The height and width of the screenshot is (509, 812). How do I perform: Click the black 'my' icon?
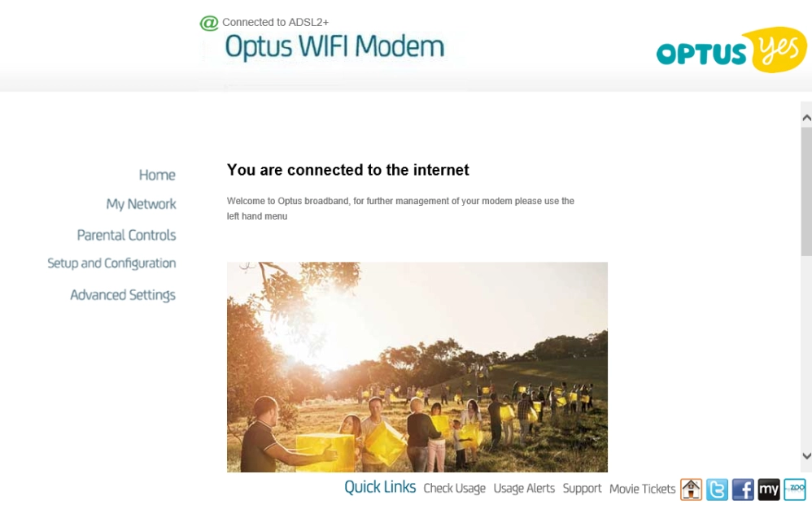(x=769, y=489)
